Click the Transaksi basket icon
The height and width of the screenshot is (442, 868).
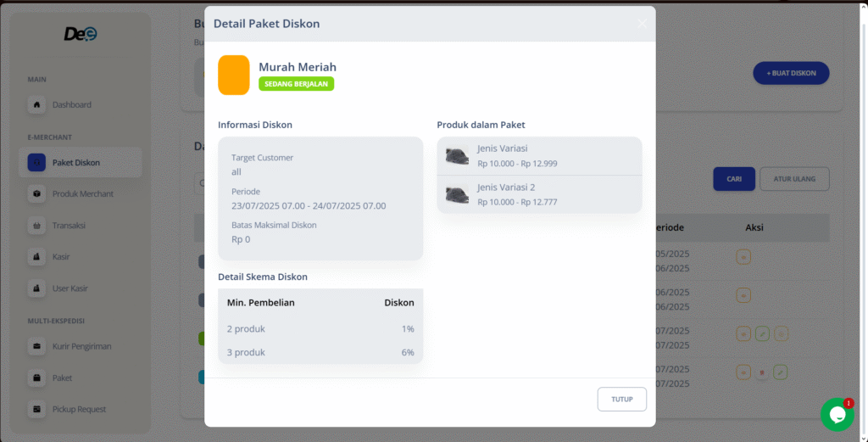coord(36,226)
